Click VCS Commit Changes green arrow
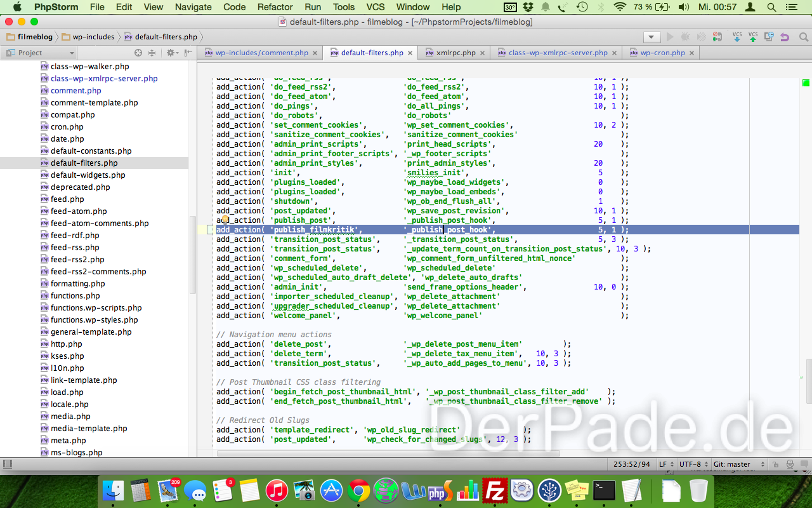The height and width of the screenshot is (508, 812). click(x=753, y=37)
